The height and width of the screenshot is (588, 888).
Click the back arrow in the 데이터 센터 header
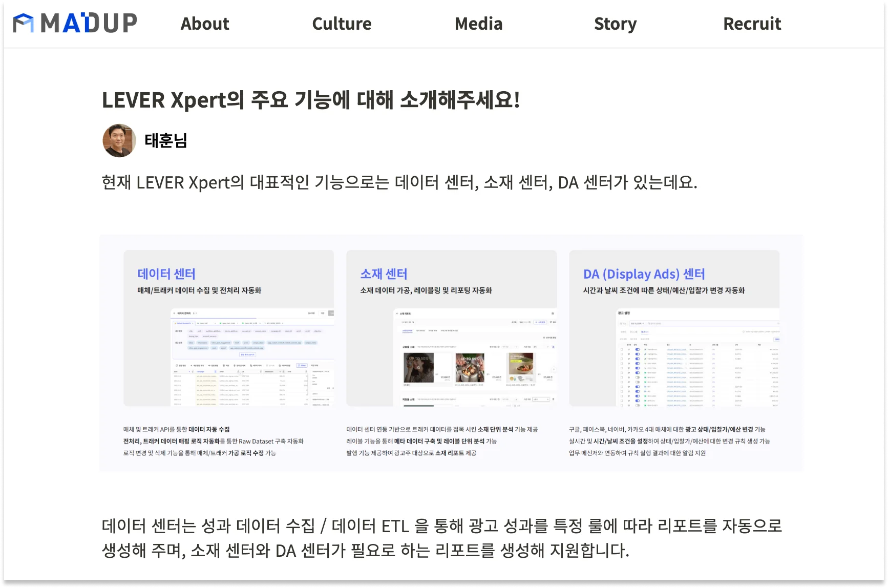coord(174,313)
